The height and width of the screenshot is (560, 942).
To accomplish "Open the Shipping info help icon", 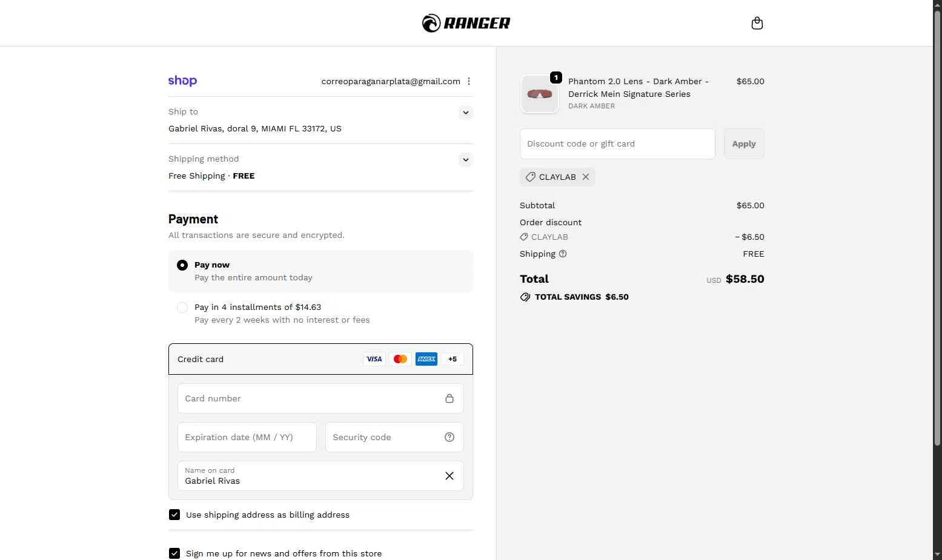I will [563, 254].
